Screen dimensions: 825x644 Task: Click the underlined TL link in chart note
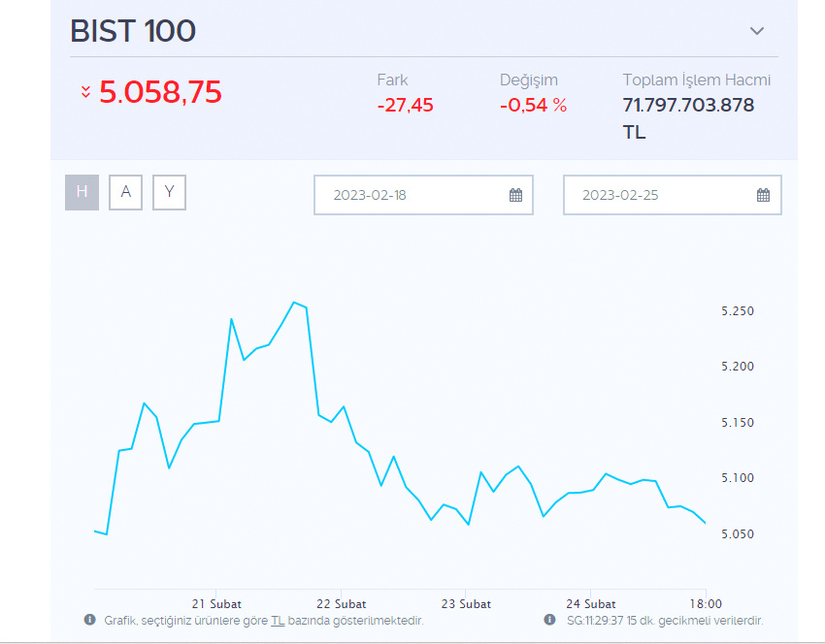click(278, 621)
